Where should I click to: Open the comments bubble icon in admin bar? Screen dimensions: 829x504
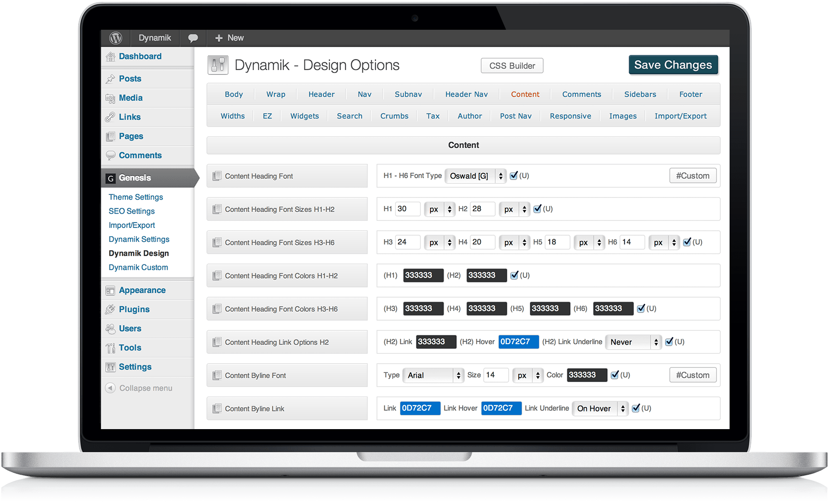coord(193,38)
